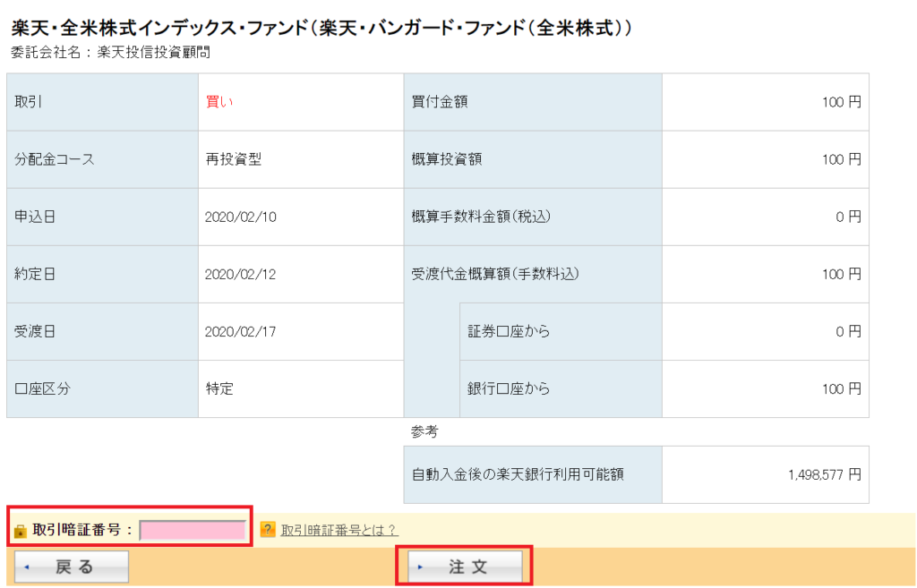Click the 買付金額 value of 100 円
917x588 pixels.
(x=842, y=102)
